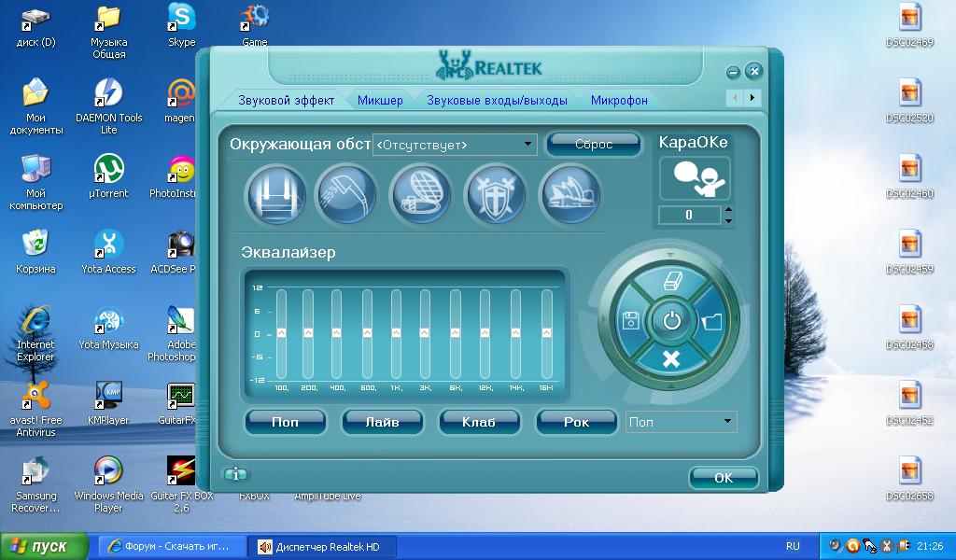The image size is (956, 560).
Task: Select the opera house environment icon
Action: click(x=569, y=196)
